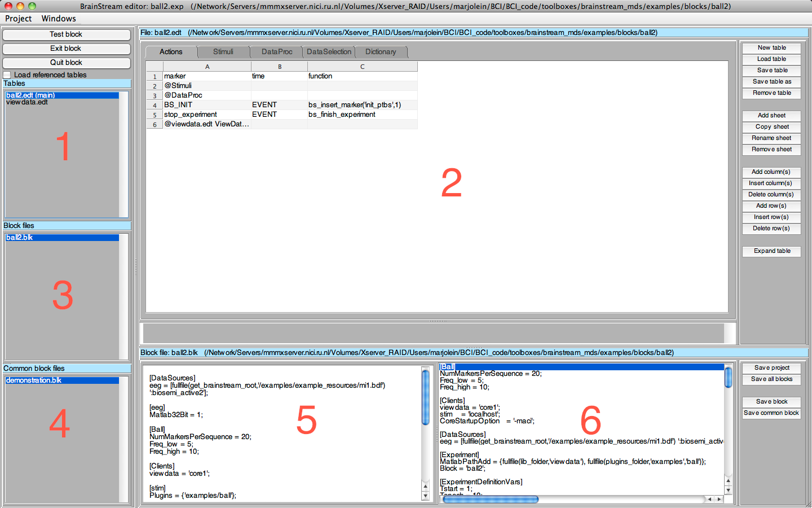Select demonstration.blk in Common block files
The height and width of the screenshot is (508, 812).
click(x=34, y=380)
